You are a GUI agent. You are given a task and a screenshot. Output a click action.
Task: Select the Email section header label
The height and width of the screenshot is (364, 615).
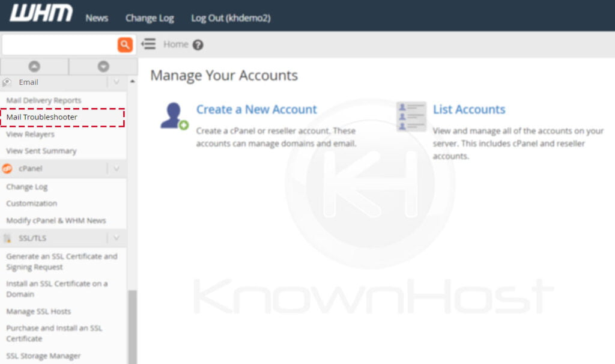[x=28, y=82]
